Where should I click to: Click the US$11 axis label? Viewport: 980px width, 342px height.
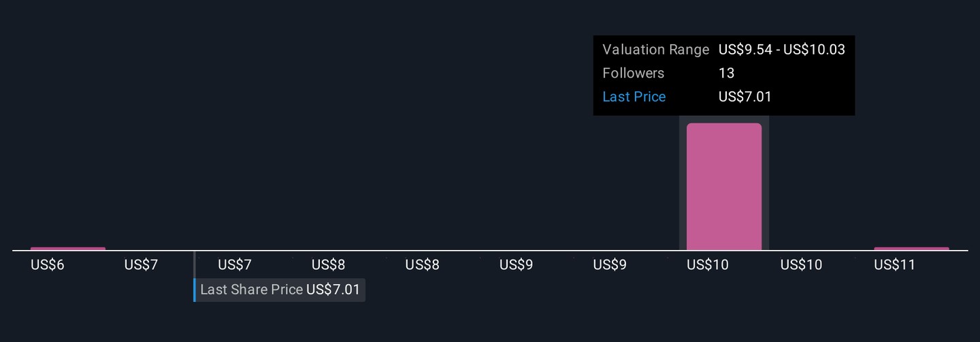[894, 265]
